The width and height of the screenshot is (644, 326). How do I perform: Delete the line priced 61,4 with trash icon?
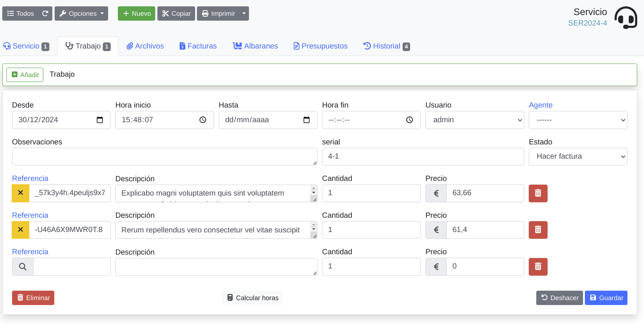tap(538, 230)
